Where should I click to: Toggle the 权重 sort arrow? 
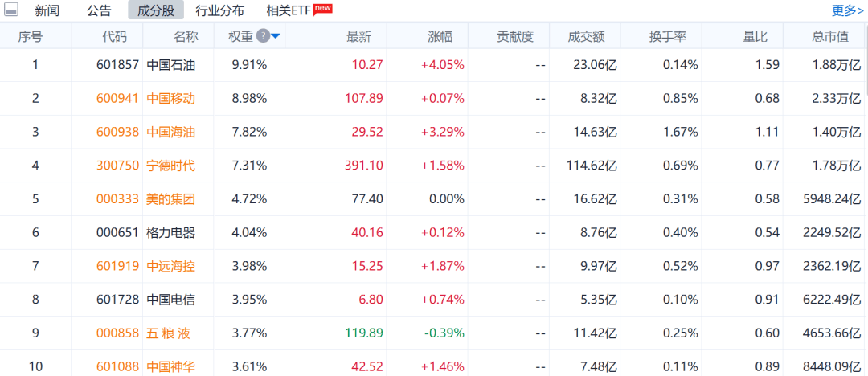pyautogui.click(x=276, y=36)
